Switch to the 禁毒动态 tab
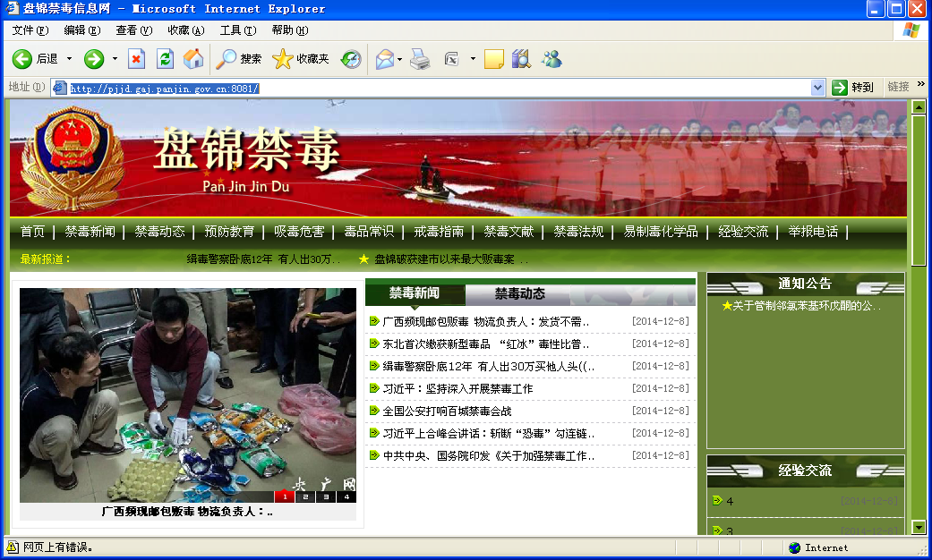Screen dimensions: 932x560 pyautogui.click(x=519, y=294)
